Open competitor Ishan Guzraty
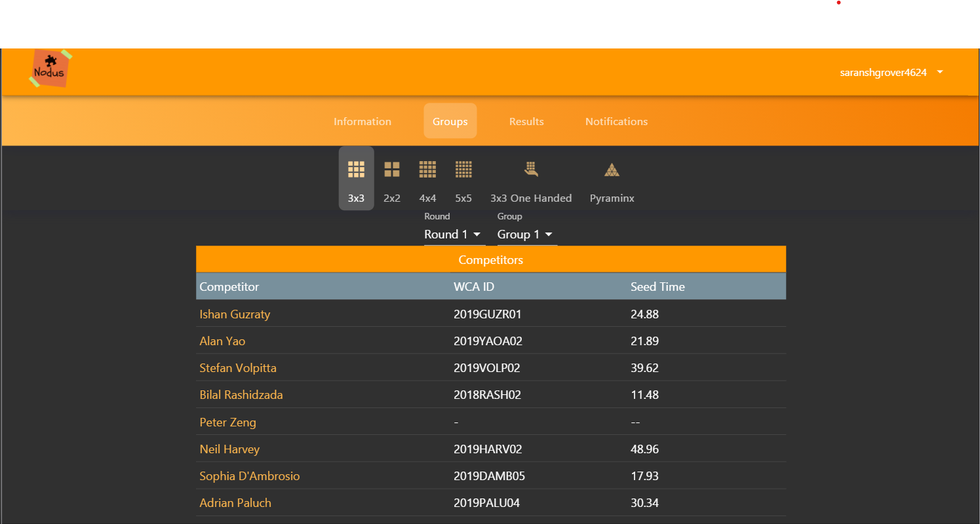The height and width of the screenshot is (524, 980). [x=235, y=314]
